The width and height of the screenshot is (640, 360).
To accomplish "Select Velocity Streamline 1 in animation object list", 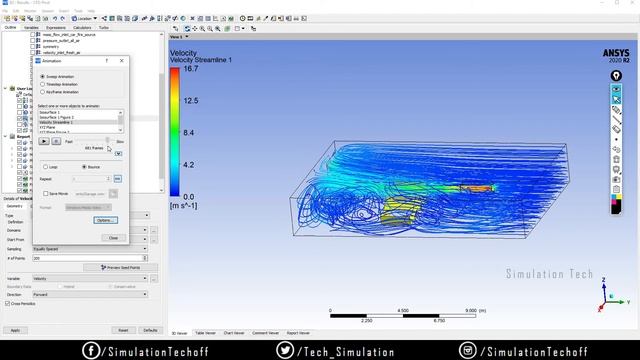I will 78,122.
